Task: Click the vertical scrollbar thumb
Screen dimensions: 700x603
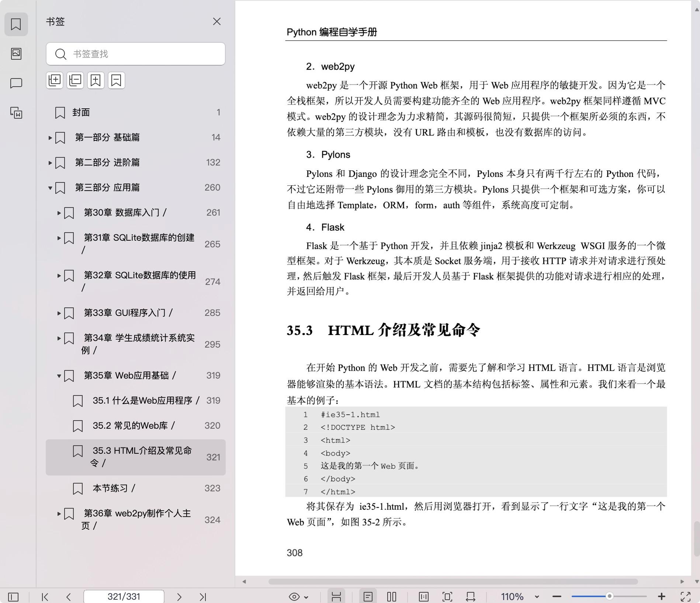Action: click(x=697, y=538)
